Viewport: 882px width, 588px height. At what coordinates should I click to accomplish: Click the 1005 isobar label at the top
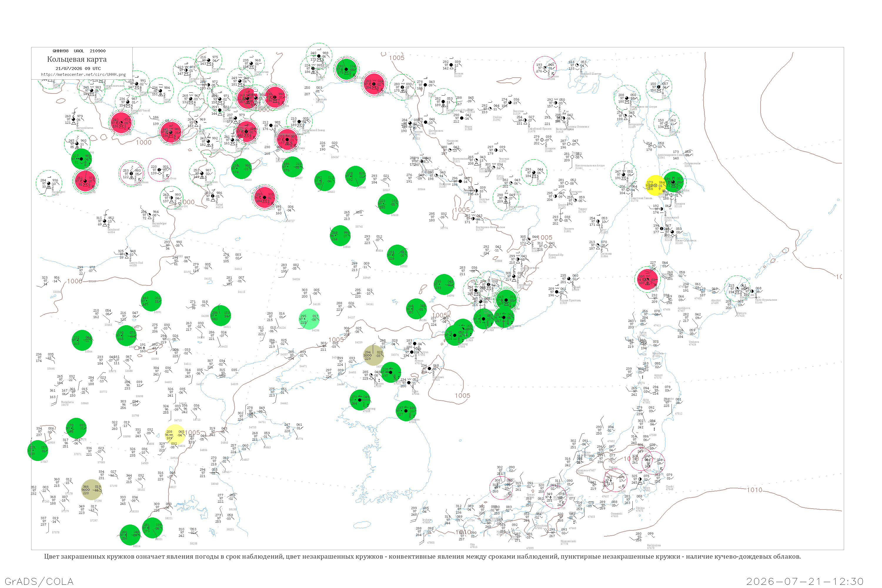(x=397, y=58)
